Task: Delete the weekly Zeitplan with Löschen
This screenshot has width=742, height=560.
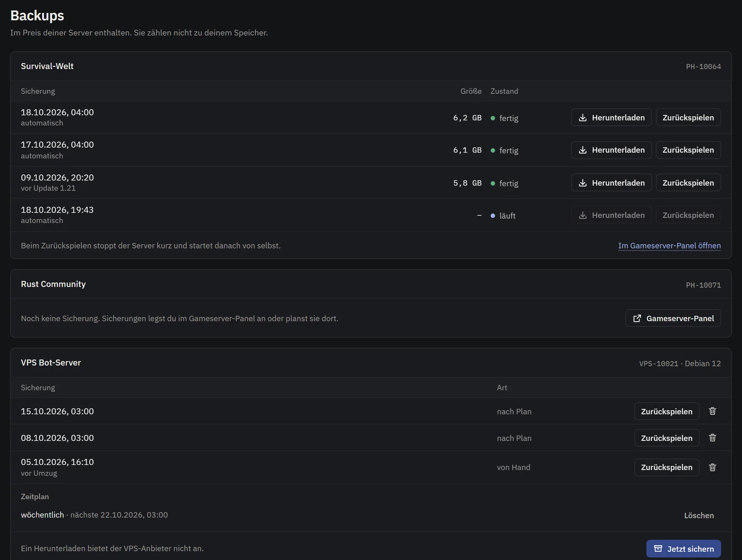Action: coord(699,515)
